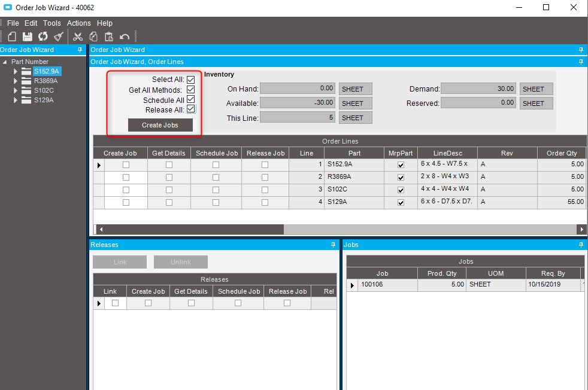Check Get Details for line 2 R3869A
Screen dimensions: 588x390
coord(169,177)
